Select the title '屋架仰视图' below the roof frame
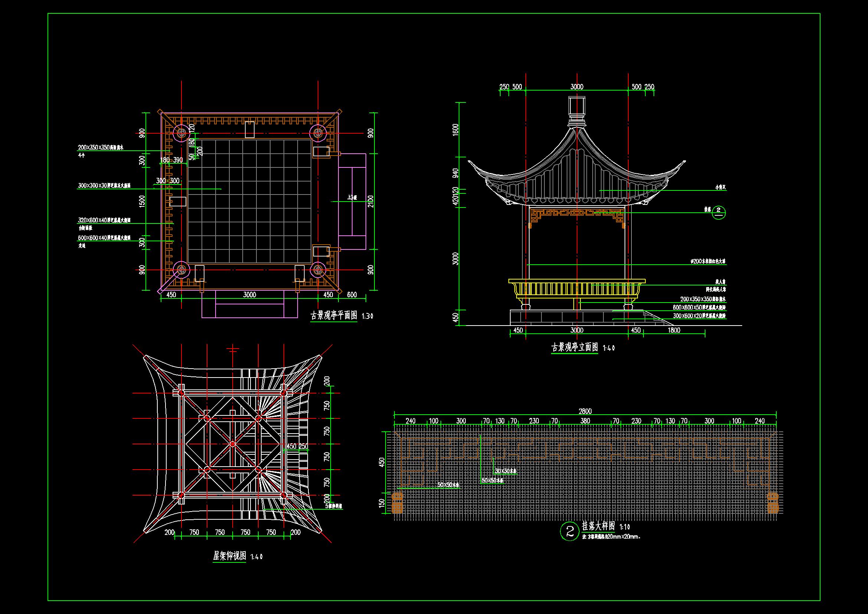 coord(229,555)
